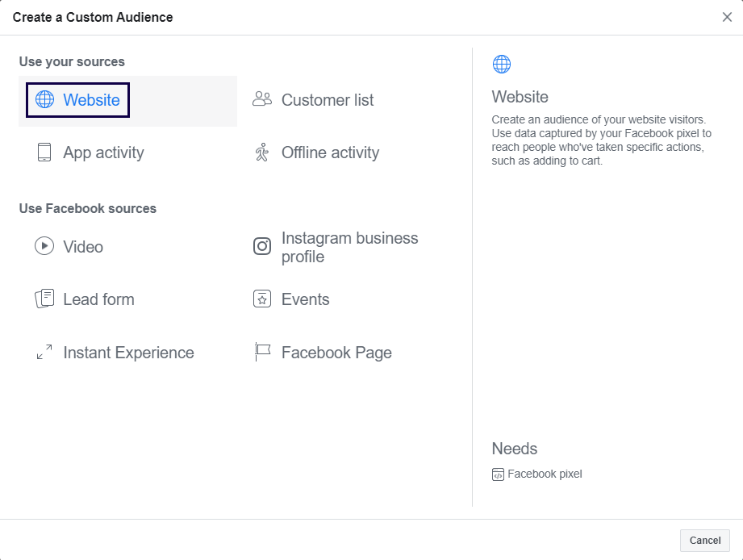The height and width of the screenshot is (560, 743).
Task: Select the App activity option
Action: [103, 153]
